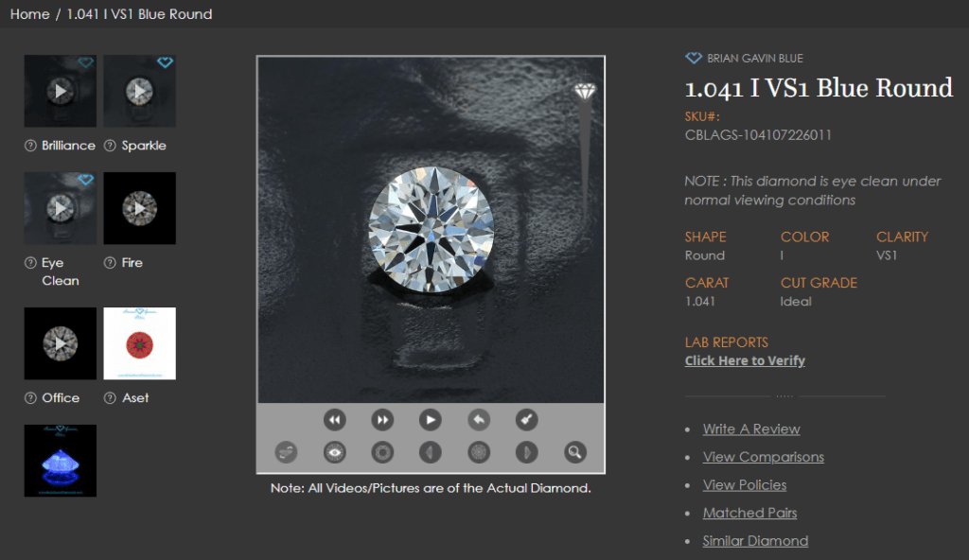The height and width of the screenshot is (560, 969).
Task: Click the heart beside BRIAN GAVIN BLUE
Action: 692,58
